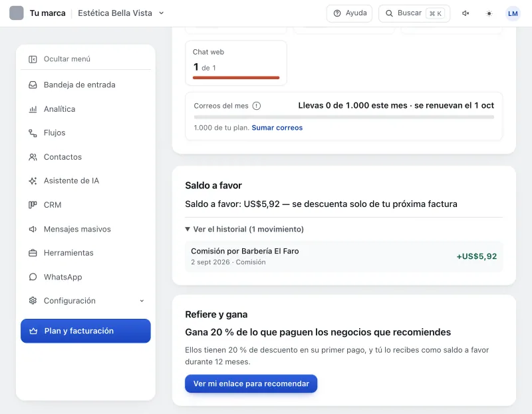Click the Mensajes masivos megaphone icon

(x=33, y=229)
